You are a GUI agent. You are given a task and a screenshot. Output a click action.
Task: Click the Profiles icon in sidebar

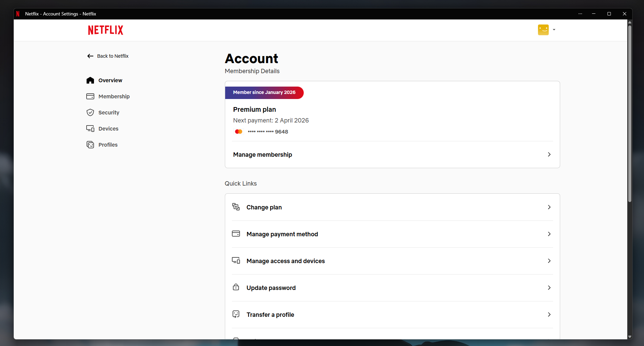(x=90, y=145)
